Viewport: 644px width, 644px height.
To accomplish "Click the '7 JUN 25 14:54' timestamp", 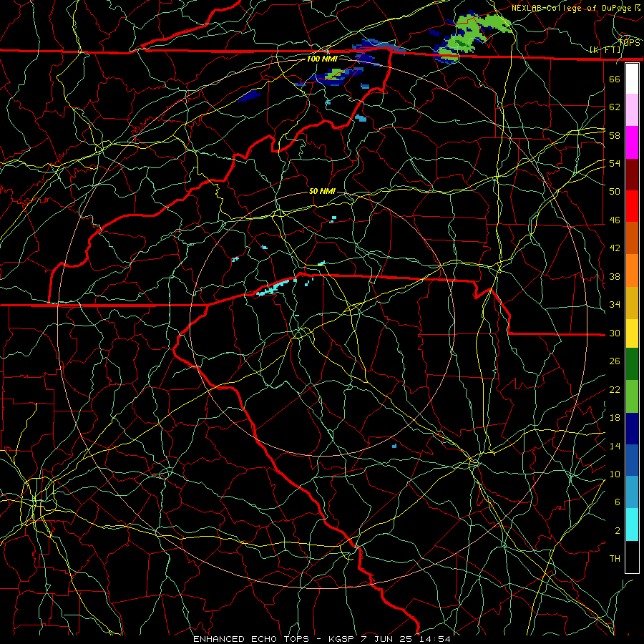I will tap(406, 639).
